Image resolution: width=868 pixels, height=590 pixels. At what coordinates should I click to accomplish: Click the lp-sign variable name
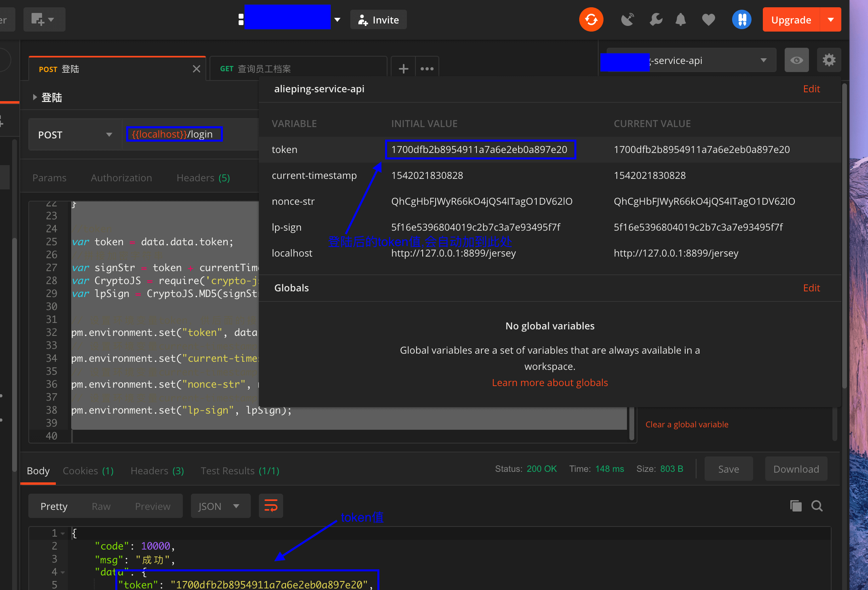[286, 227]
